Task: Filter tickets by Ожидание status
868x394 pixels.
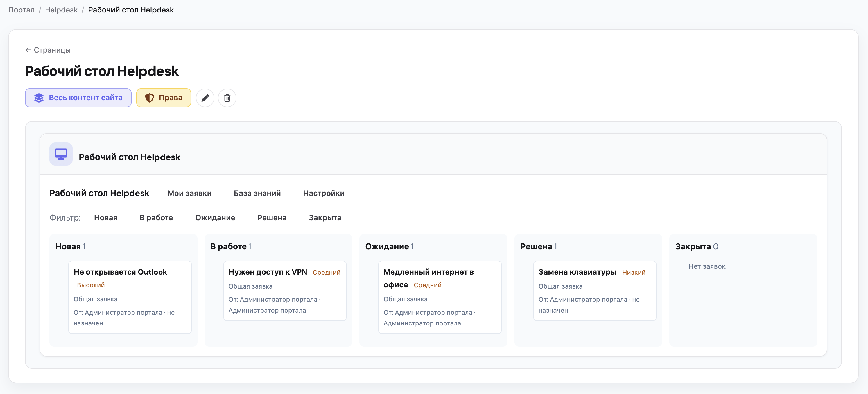Action: (x=215, y=218)
